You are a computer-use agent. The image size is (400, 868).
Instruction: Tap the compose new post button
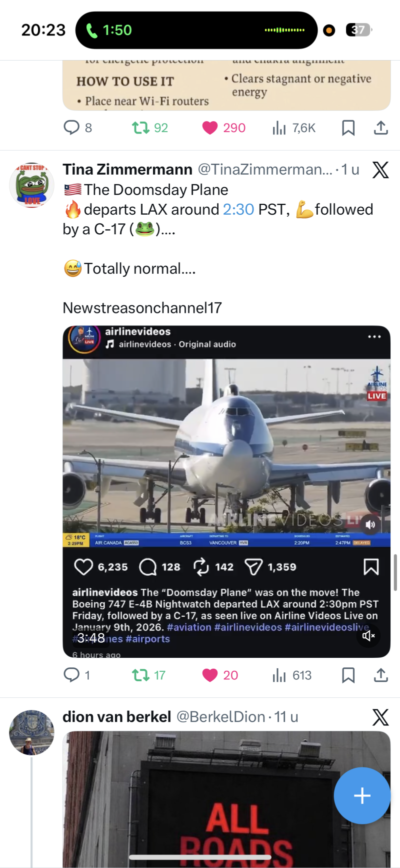click(x=362, y=795)
